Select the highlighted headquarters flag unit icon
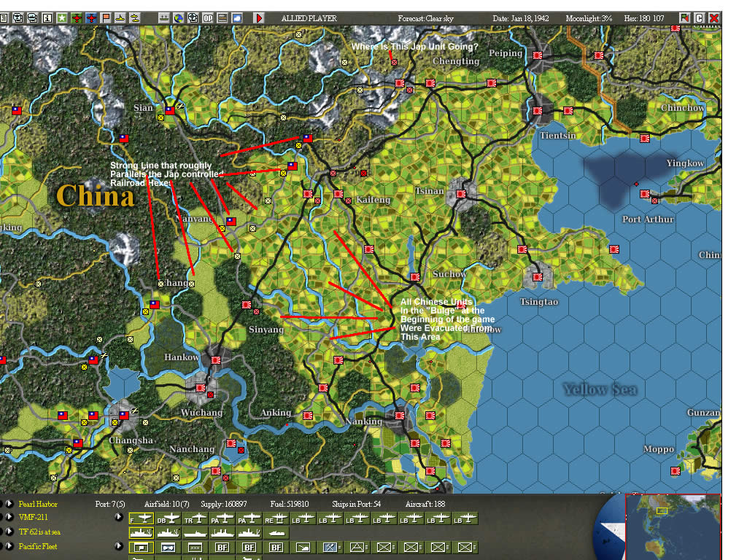Screen dimensions: 747x560 pos(141,548)
